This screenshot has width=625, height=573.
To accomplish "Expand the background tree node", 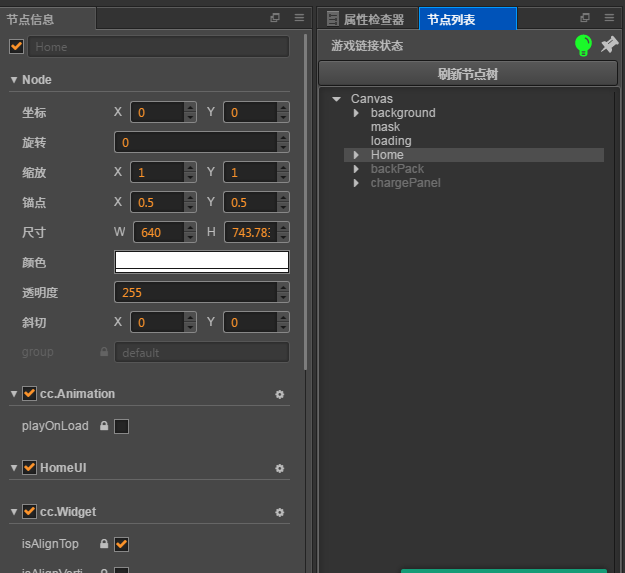I will click(x=356, y=113).
